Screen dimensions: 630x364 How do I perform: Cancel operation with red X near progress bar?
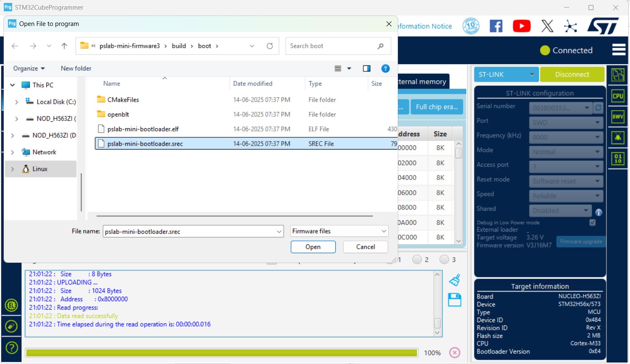click(455, 353)
